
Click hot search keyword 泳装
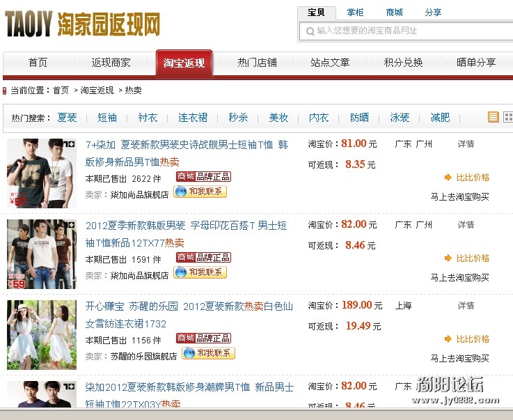click(x=400, y=117)
